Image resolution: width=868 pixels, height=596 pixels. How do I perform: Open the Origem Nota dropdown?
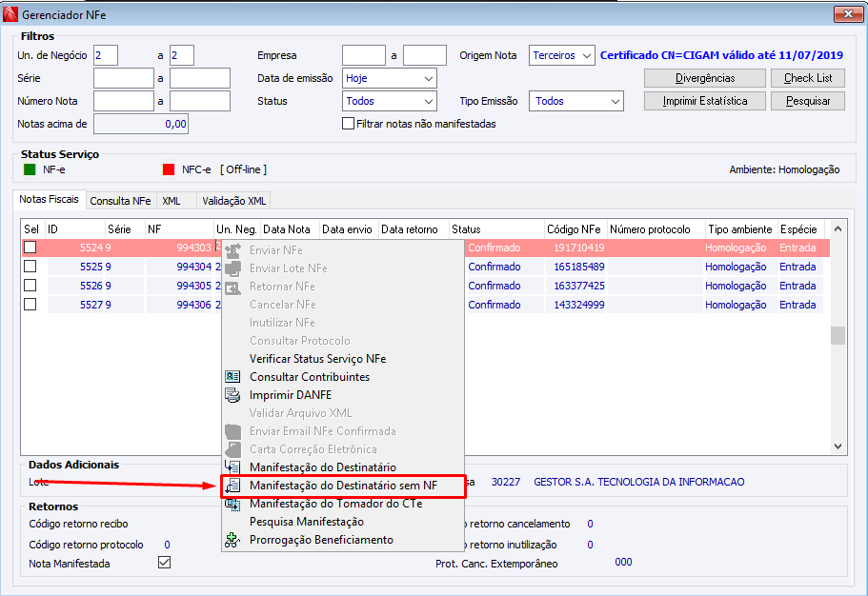click(562, 55)
